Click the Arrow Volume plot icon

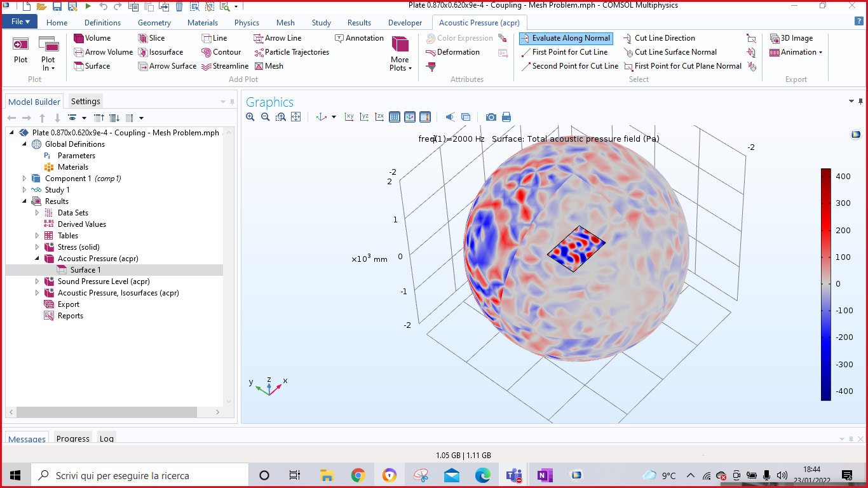click(x=103, y=52)
